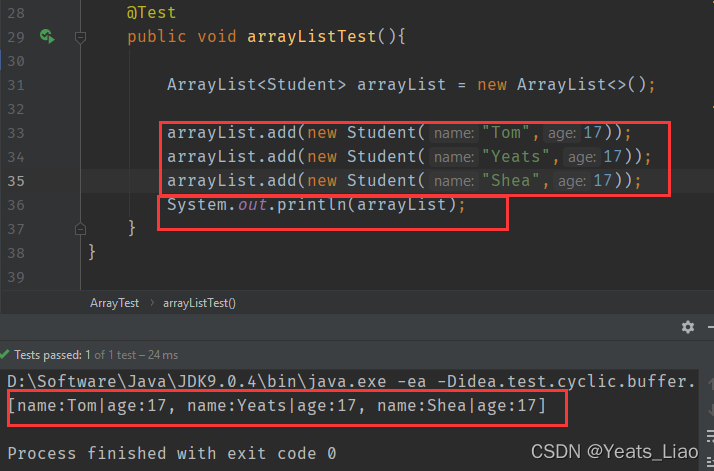Click the Process finished with exit code 0 line

(172, 453)
